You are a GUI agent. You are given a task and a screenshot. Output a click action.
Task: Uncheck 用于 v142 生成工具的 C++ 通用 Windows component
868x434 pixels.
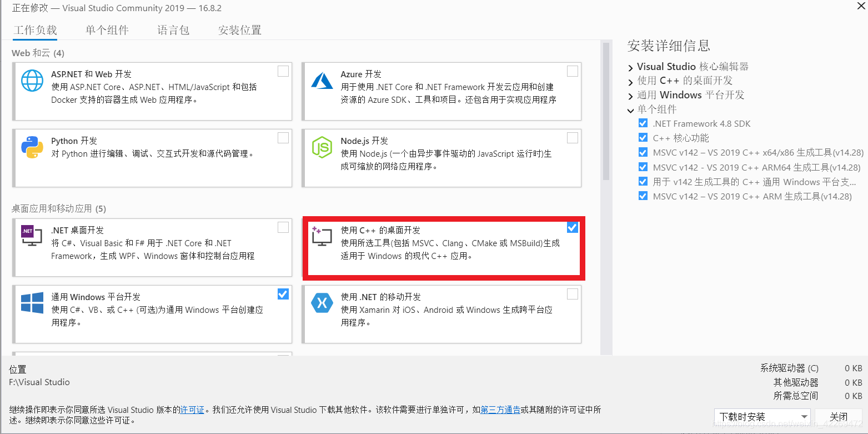point(643,181)
